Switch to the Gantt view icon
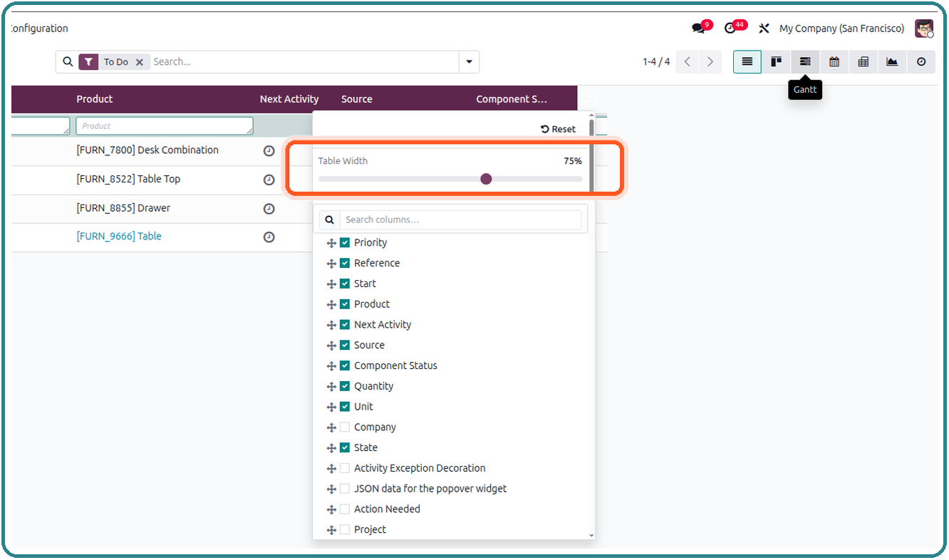Screen dimensions: 949x560 pos(805,62)
